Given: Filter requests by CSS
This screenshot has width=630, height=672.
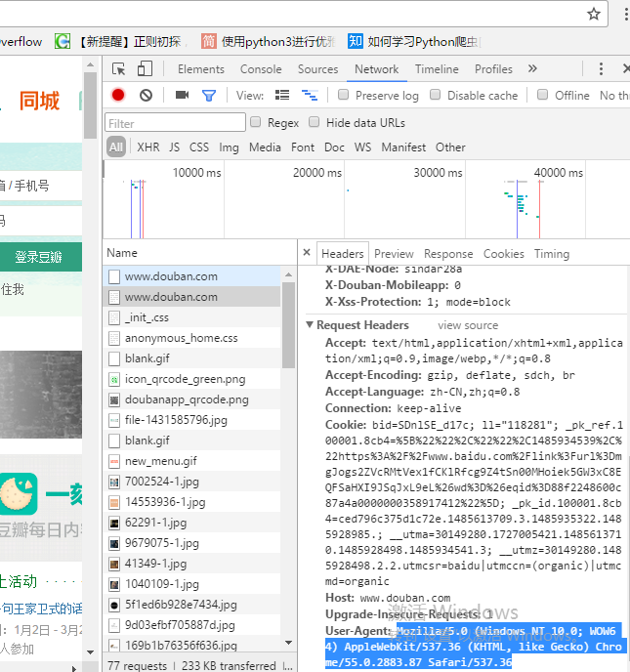Looking at the screenshot, I should [199, 147].
